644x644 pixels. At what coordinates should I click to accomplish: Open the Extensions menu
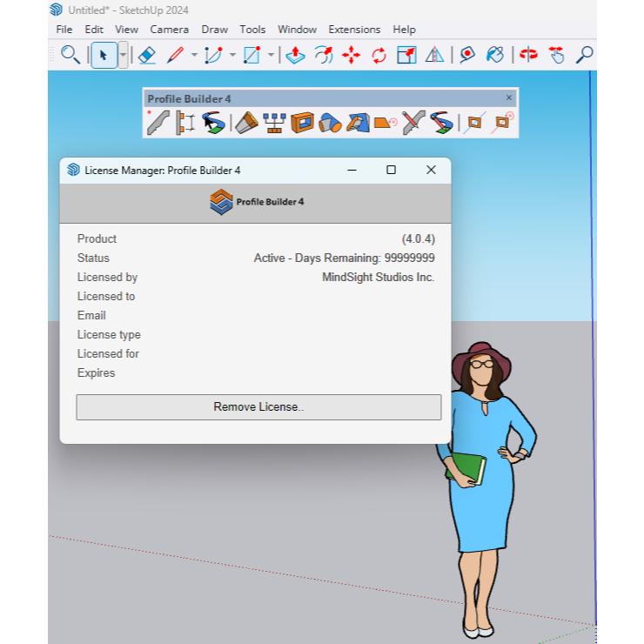(x=354, y=30)
